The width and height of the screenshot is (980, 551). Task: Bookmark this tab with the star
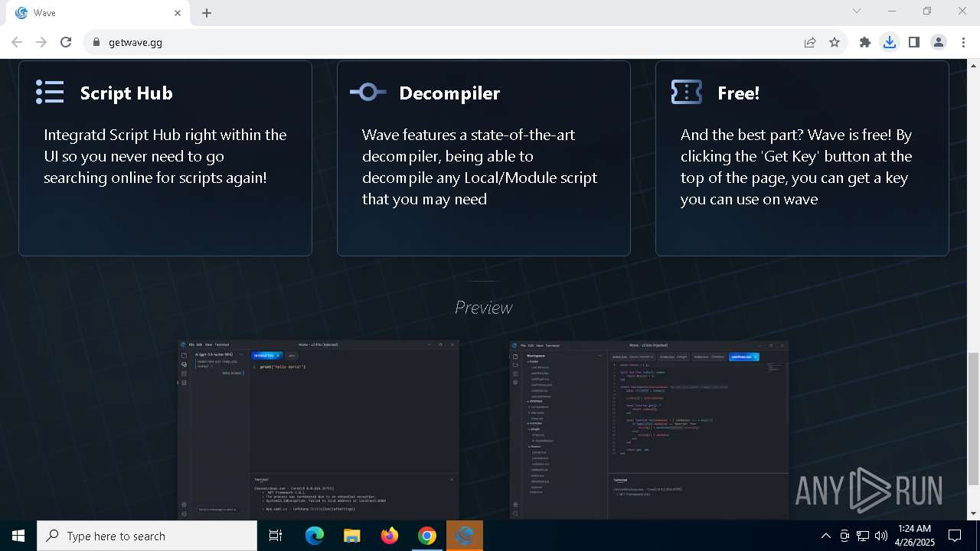(x=835, y=43)
